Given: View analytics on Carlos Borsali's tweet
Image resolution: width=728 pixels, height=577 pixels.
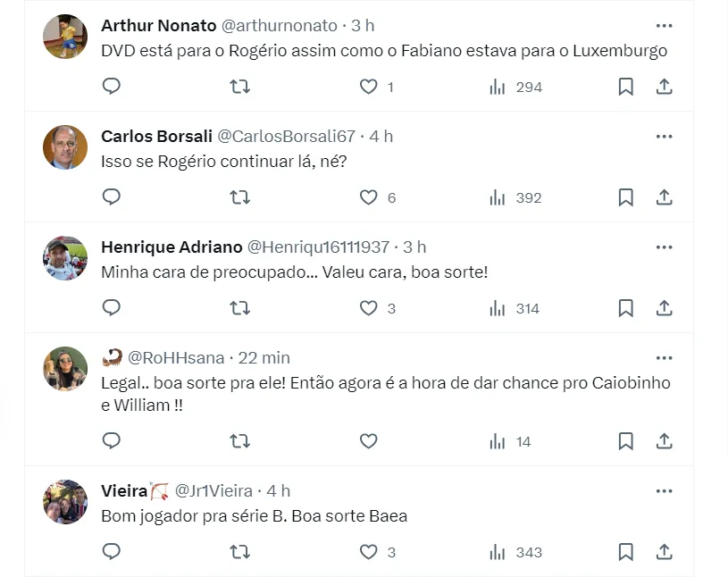Looking at the screenshot, I should [515, 197].
